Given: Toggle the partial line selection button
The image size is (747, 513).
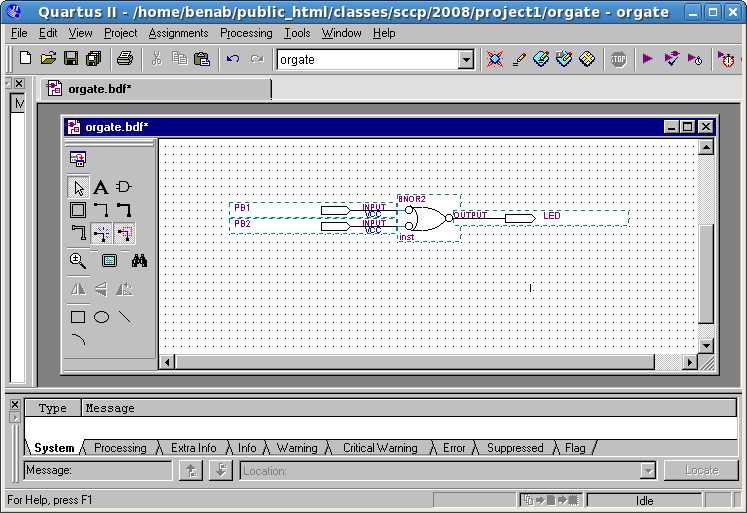Looking at the screenshot, I should [124, 234].
